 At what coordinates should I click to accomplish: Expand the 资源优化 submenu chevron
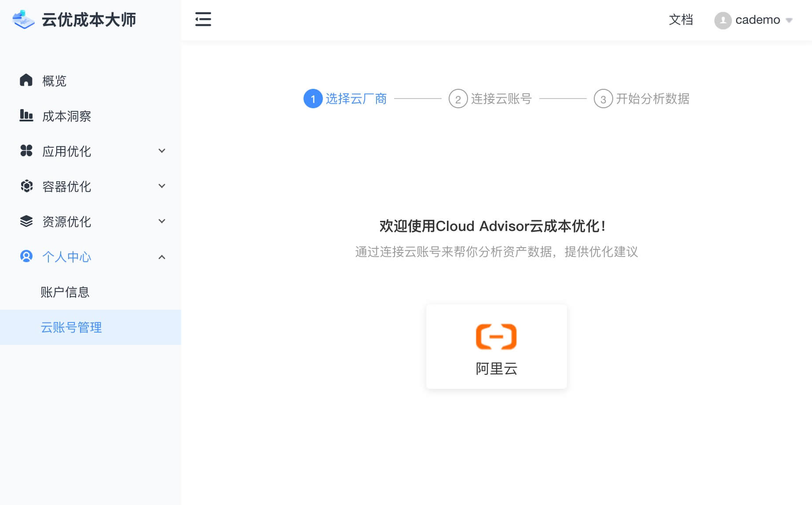[162, 221]
